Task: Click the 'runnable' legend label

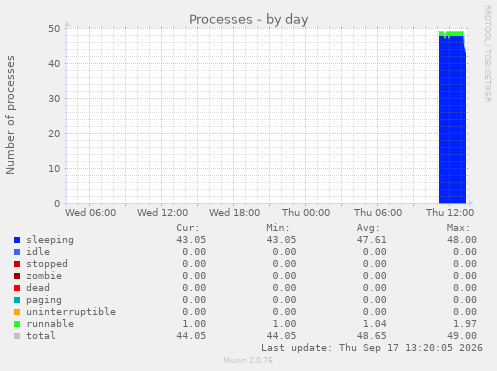Action: coord(50,324)
